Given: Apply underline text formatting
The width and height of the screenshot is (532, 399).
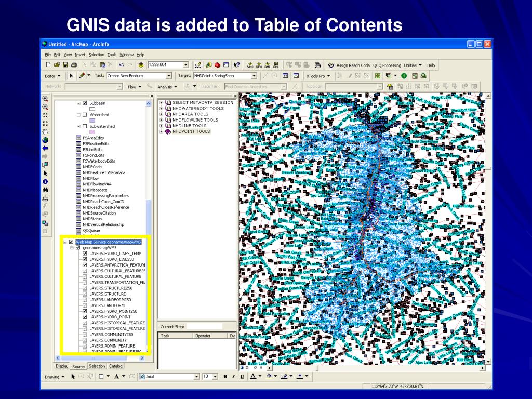Looking at the screenshot, I should pyautogui.click(x=242, y=377).
